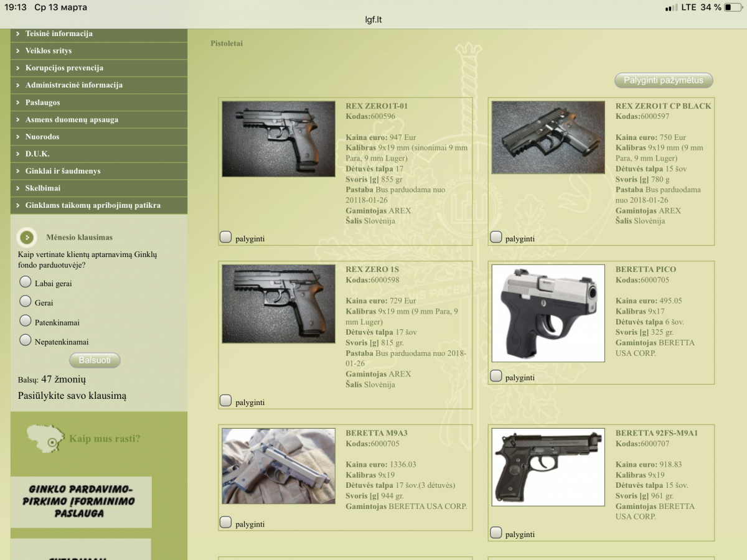Expand Korupcijos prevencija menu arrow
The image size is (747, 560).
coord(18,68)
